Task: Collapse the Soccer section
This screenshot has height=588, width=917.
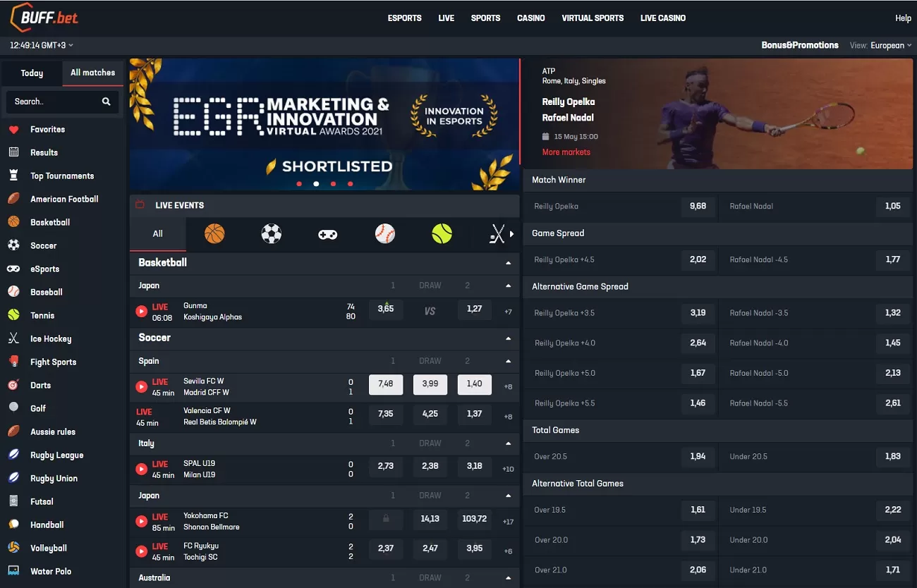Action: coord(508,338)
